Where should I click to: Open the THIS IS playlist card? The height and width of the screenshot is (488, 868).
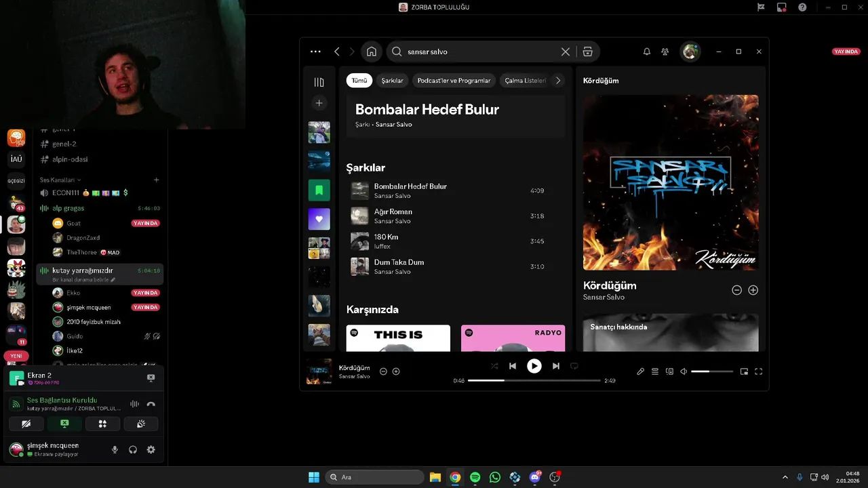pos(398,338)
